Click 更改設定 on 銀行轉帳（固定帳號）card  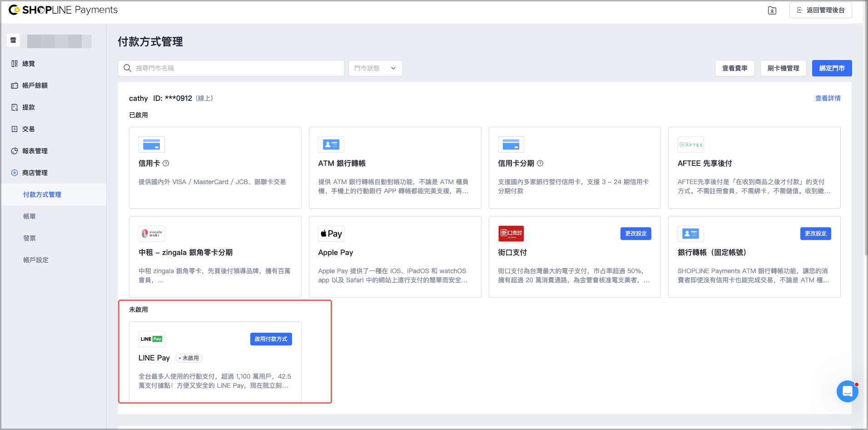(x=816, y=234)
